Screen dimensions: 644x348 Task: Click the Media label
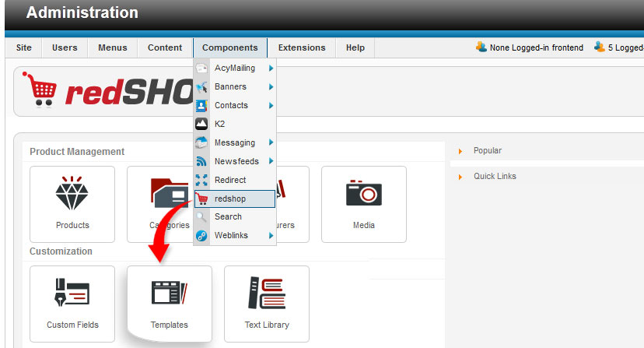tap(364, 226)
